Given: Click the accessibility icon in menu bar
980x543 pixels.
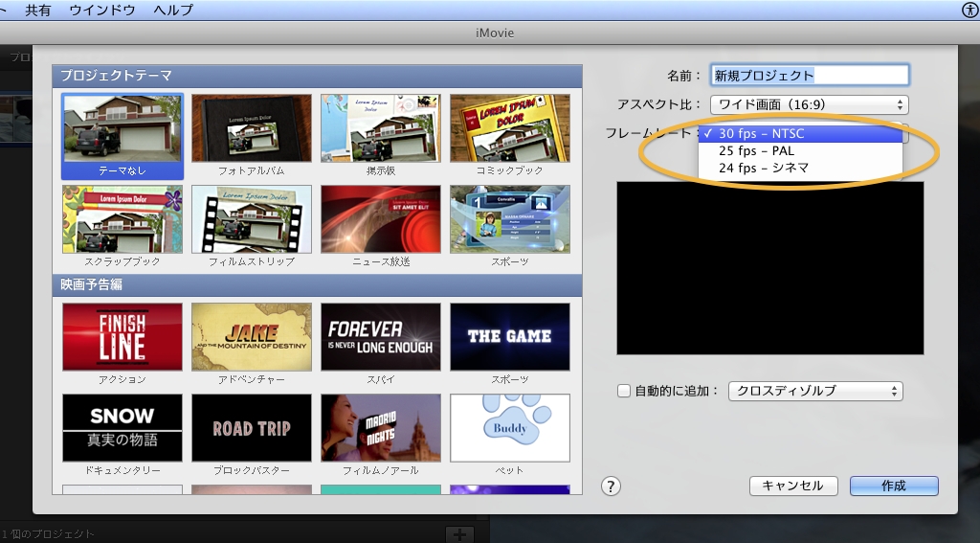Looking at the screenshot, I should point(970,10).
